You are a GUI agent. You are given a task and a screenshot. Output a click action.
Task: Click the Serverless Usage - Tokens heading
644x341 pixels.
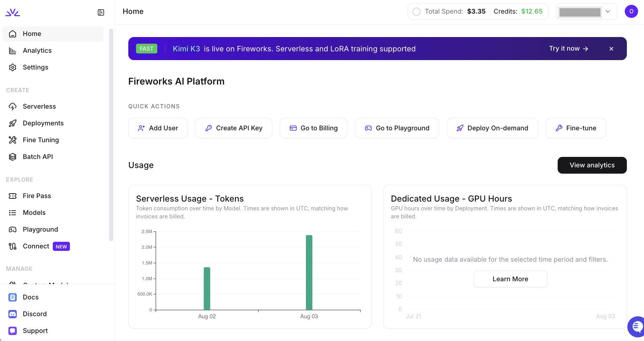tap(190, 199)
